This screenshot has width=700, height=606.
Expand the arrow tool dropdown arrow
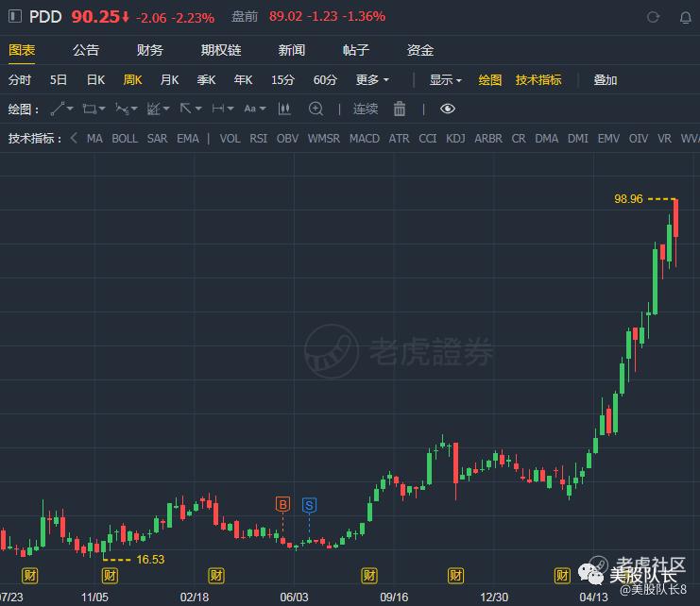coord(198,109)
